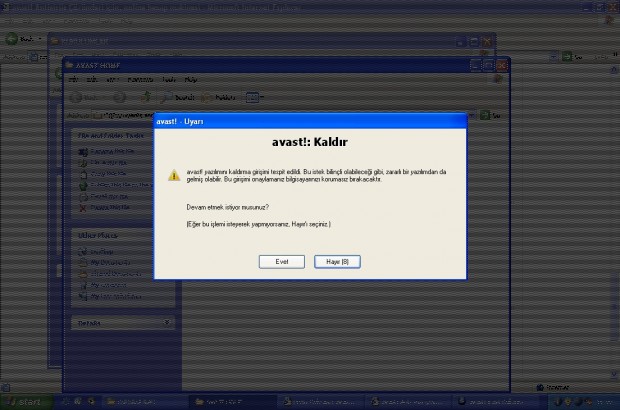Open File menu in AVAST HOME window
This screenshot has width=620, height=410.
pyautogui.click(x=73, y=79)
